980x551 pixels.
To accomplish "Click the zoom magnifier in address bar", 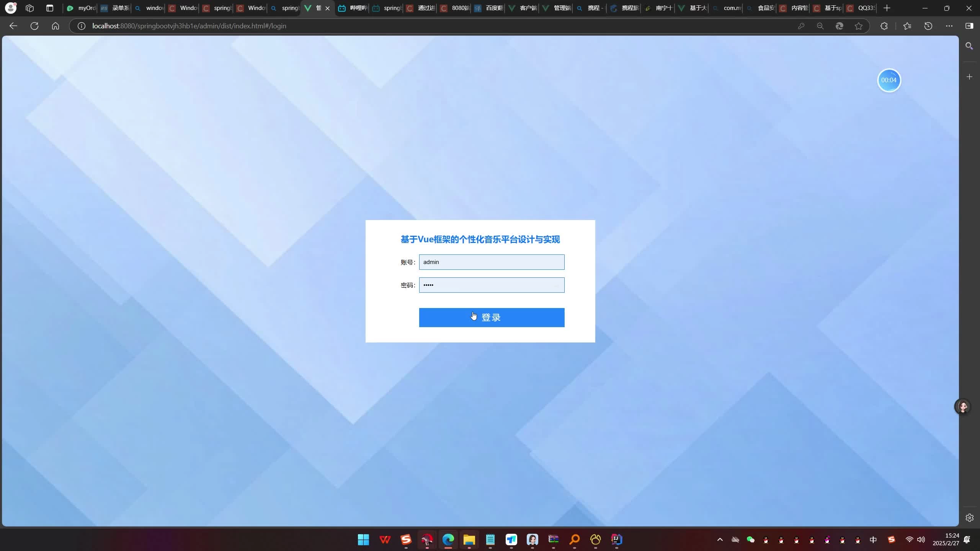I will click(820, 26).
